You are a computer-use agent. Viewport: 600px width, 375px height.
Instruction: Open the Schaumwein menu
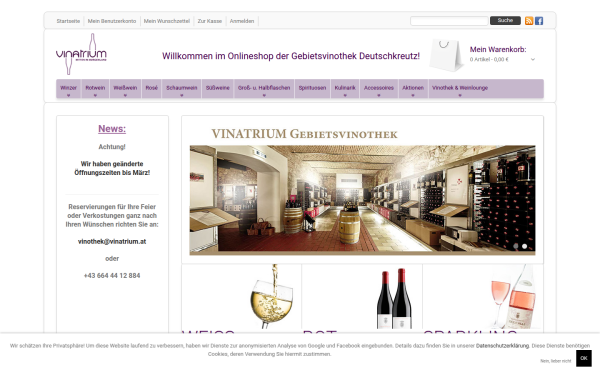coord(182,88)
